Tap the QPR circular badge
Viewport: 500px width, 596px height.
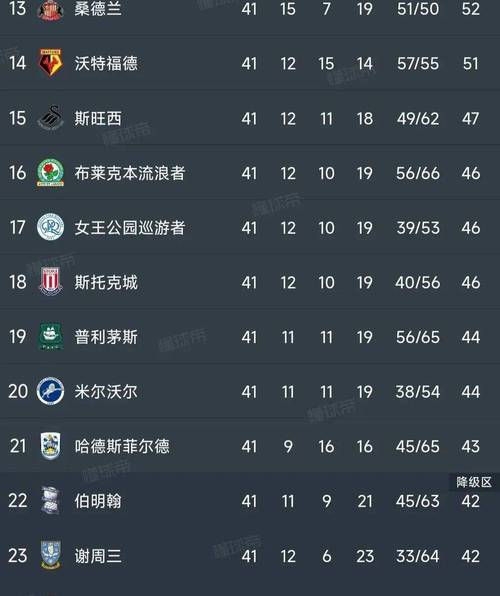[51, 227]
